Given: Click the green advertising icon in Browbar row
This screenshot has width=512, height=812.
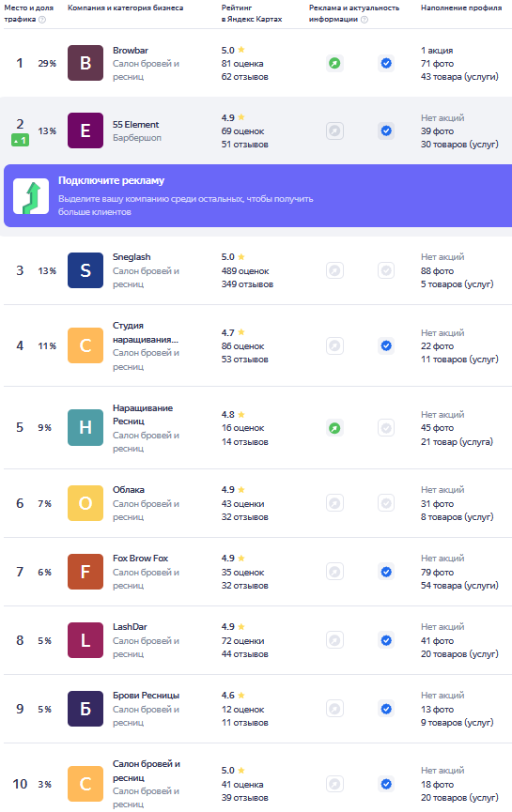Looking at the screenshot, I should pos(334,63).
